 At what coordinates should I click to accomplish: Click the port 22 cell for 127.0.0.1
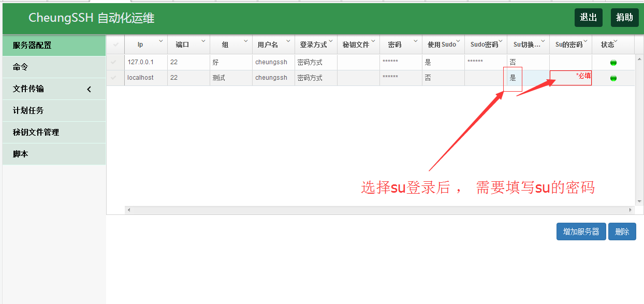(x=188, y=62)
